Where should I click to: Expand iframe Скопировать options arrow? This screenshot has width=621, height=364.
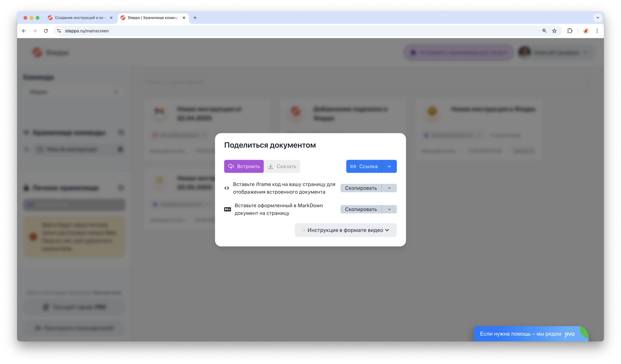point(389,188)
